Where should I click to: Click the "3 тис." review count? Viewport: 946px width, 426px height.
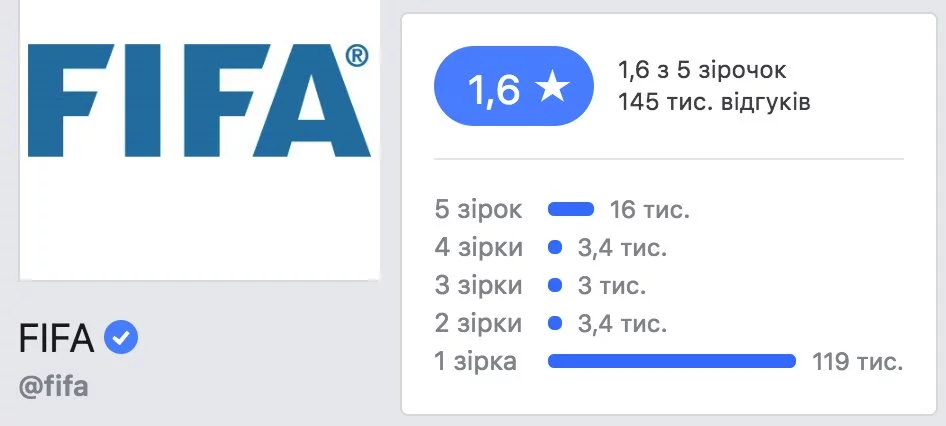(x=612, y=285)
